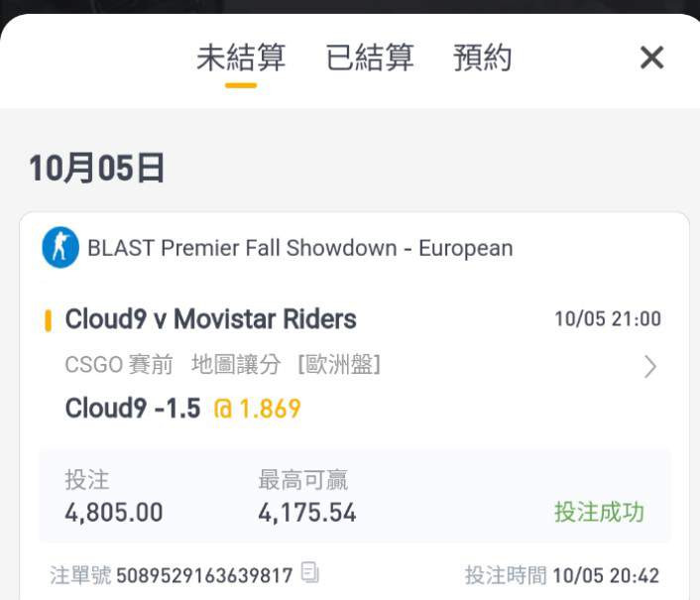Image resolution: width=700 pixels, height=600 pixels.
Task: Close the bet slip panel with X
Action: point(651,58)
